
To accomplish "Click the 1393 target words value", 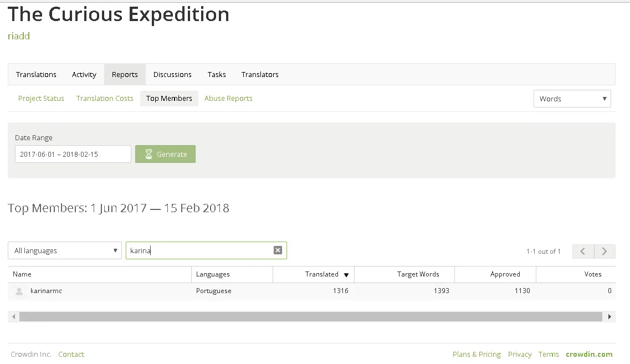I will pos(441,290).
